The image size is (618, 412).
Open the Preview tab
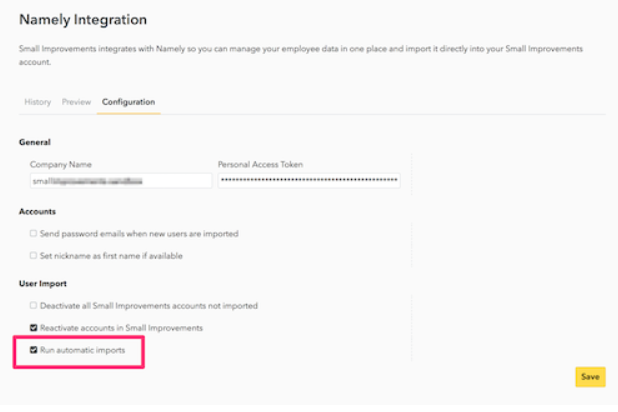pos(76,102)
